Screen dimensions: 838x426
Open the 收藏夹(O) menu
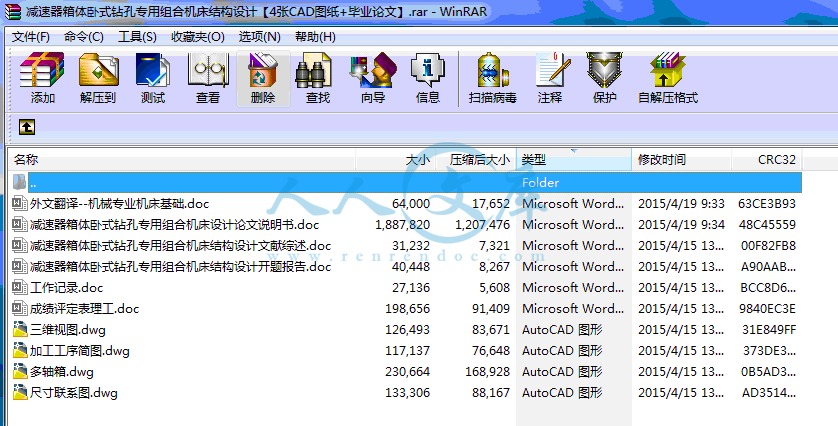(198, 36)
